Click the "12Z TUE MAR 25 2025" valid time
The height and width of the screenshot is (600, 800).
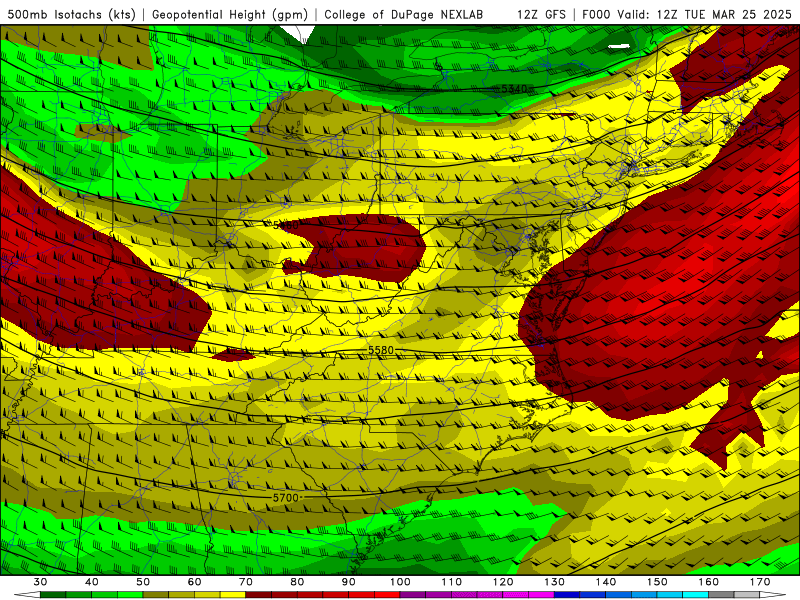(724, 15)
